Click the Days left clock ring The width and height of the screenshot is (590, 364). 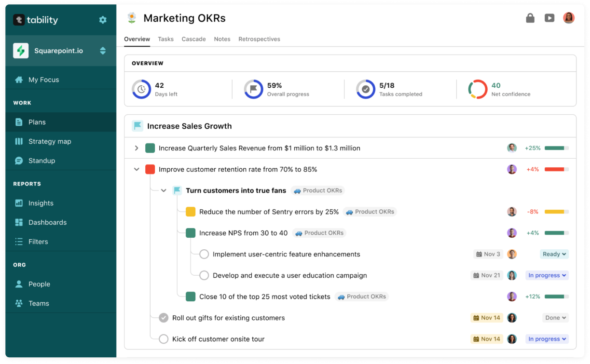click(141, 89)
